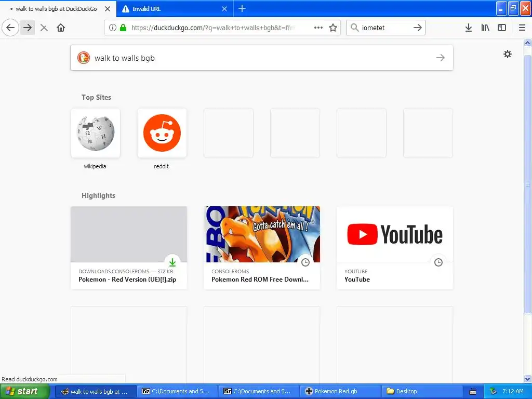Toggle the browser sidebar
The width and height of the screenshot is (532, 399).
click(x=502, y=28)
